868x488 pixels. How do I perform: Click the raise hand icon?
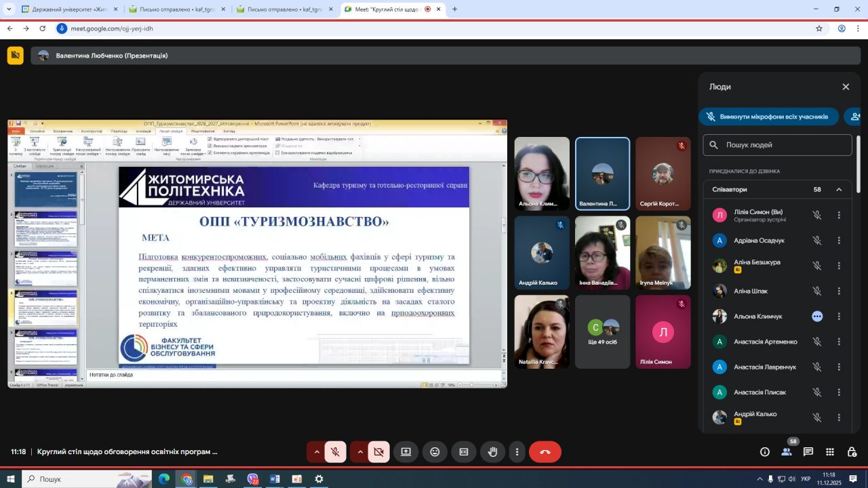tap(493, 452)
